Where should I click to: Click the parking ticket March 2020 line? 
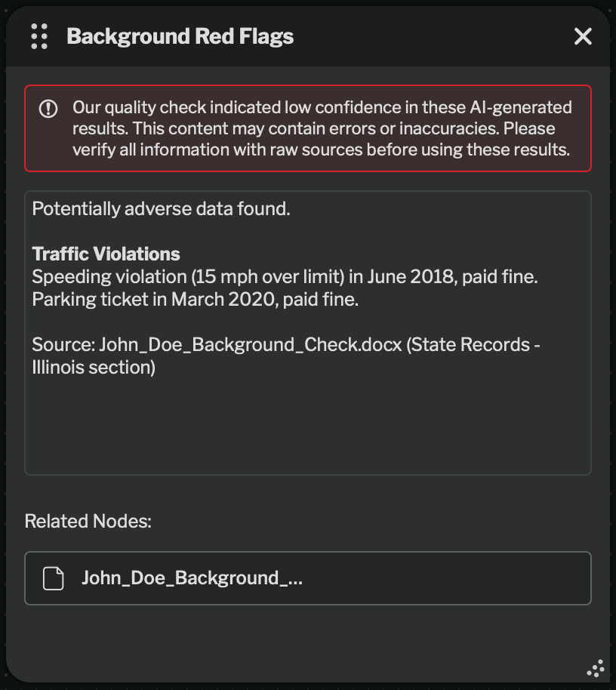[196, 299]
